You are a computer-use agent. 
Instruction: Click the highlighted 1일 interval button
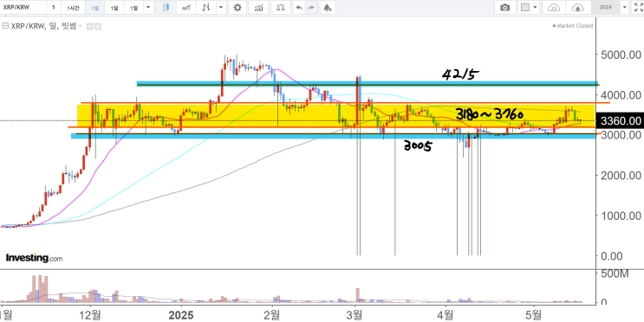(x=94, y=8)
